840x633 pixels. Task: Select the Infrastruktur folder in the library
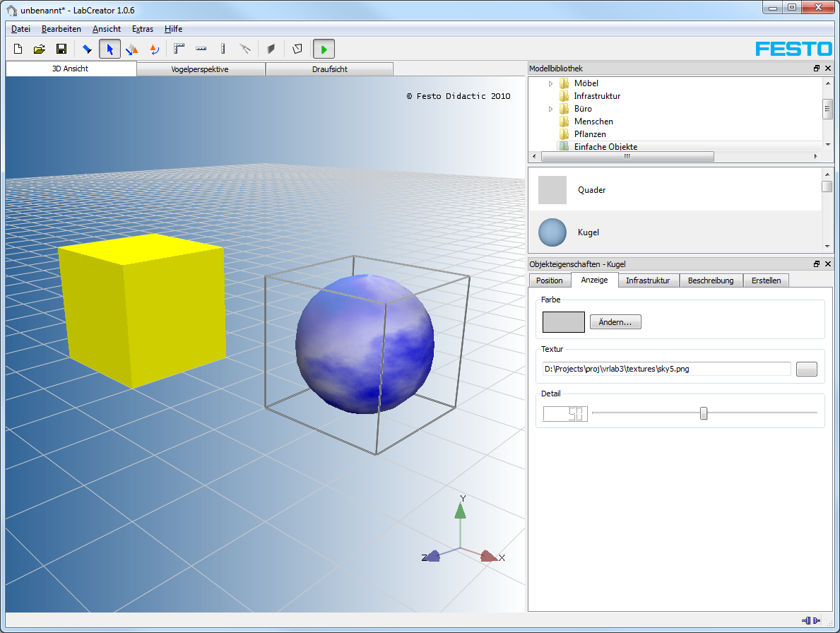[597, 96]
